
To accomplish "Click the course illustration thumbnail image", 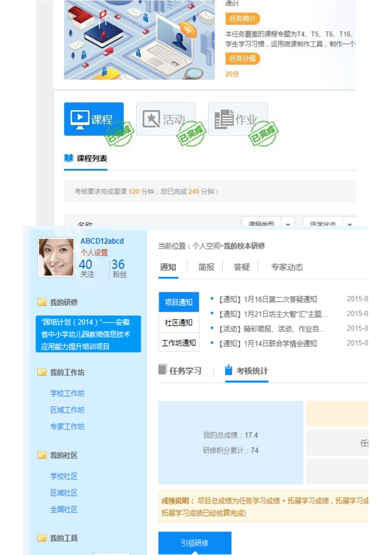I will (x=139, y=40).
